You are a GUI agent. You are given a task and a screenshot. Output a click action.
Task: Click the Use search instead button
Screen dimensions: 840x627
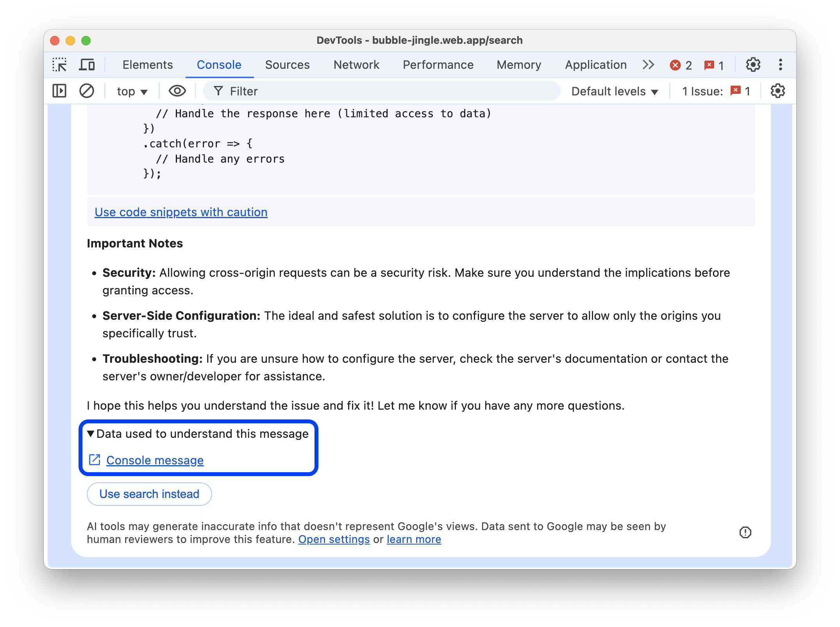click(x=149, y=493)
